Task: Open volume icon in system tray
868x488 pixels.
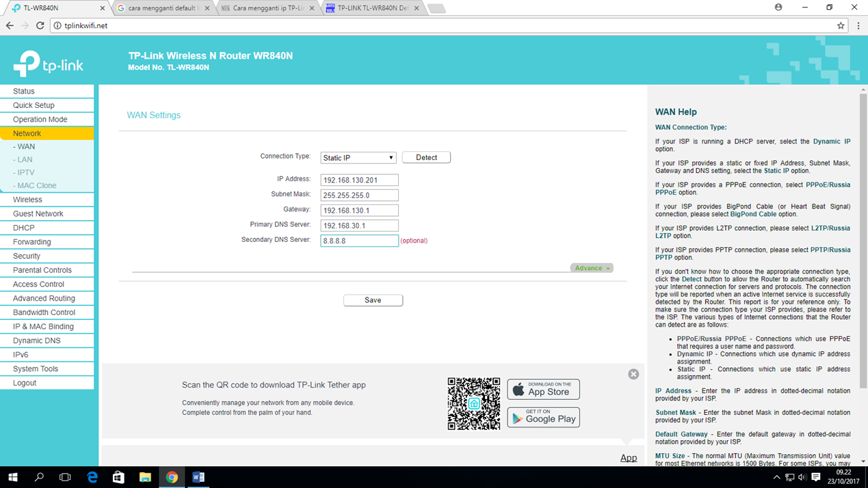Action: pyautogui.click(x=802, y=477)
